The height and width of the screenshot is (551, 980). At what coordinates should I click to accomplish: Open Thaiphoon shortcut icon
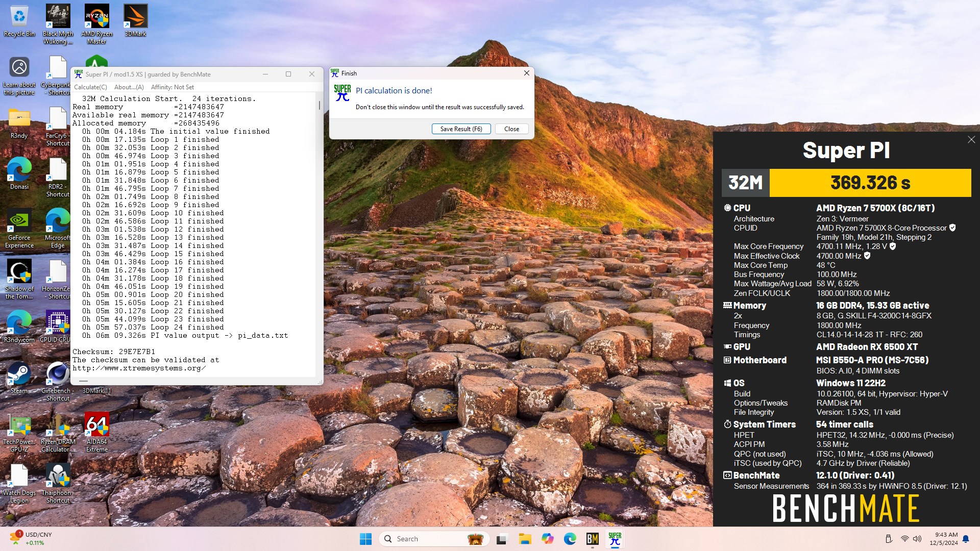pos(58,484)
